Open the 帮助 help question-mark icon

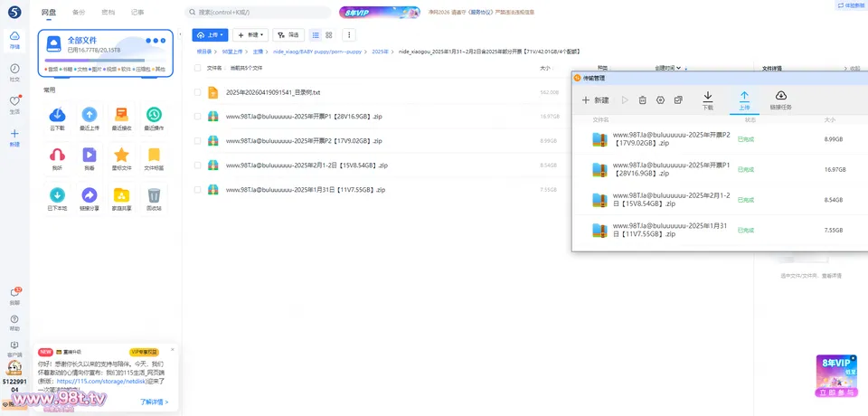[x=15, y=323]
